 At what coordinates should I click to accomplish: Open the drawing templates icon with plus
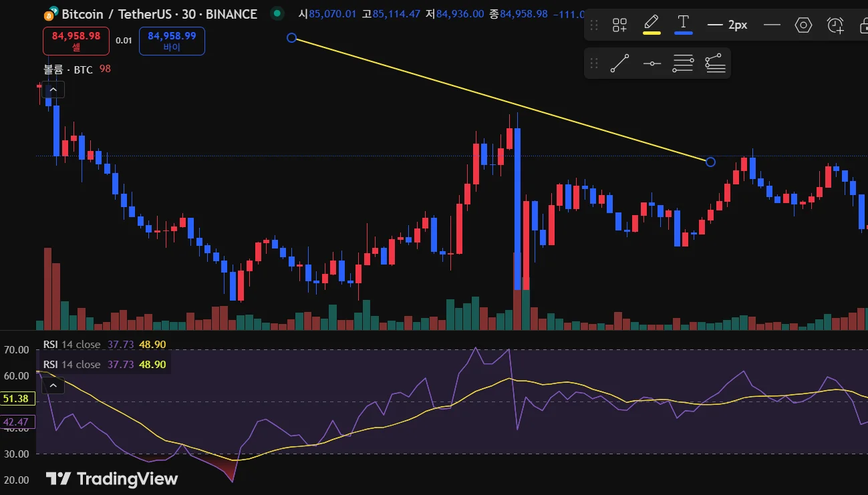(x=619, y=25)
